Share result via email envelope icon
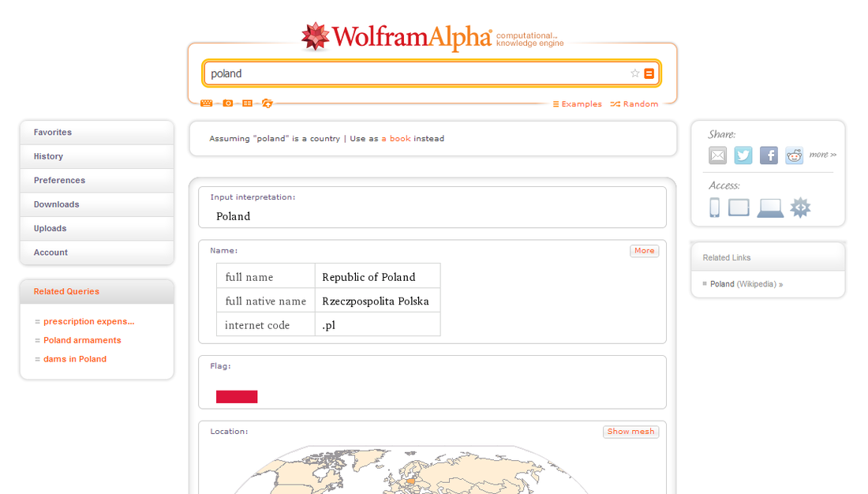868x494 pixels. 717,155
